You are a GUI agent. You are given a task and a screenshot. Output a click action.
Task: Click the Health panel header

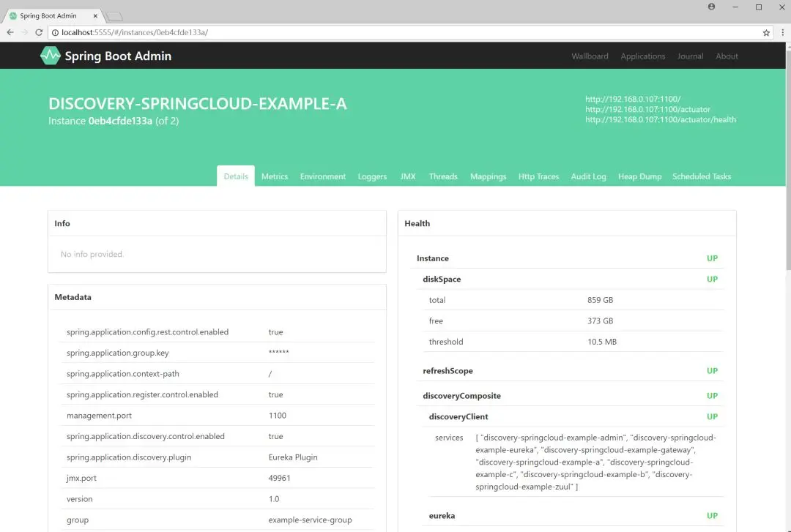pyautogui.click(x=567, y=223)
